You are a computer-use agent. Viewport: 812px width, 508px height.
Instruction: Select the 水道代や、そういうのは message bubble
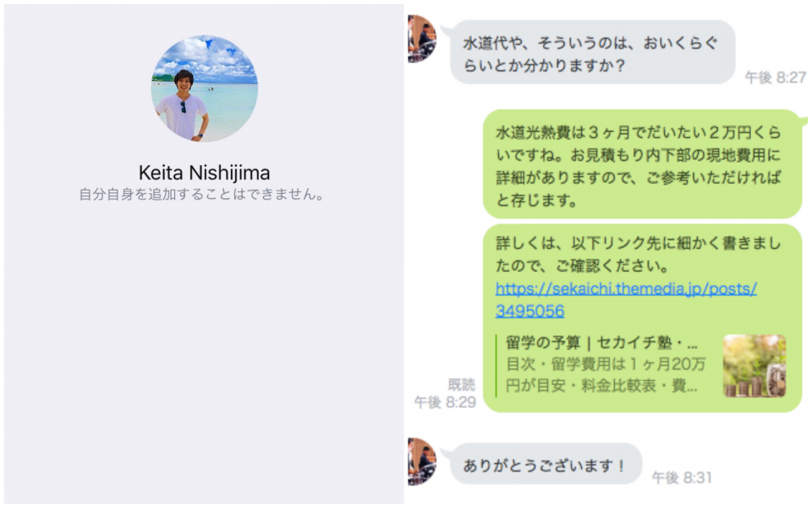(x=592, y=52)
